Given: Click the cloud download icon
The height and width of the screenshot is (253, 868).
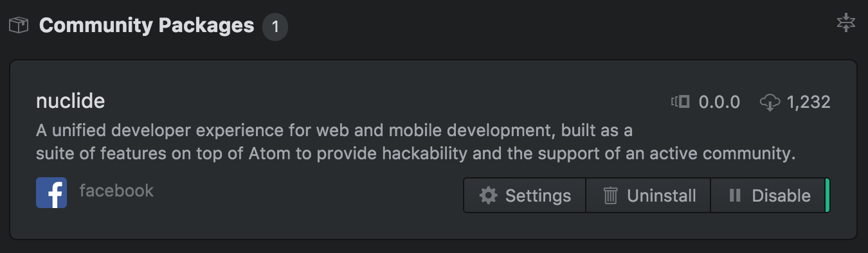Looking at the screenshot, I should point(770,101).
